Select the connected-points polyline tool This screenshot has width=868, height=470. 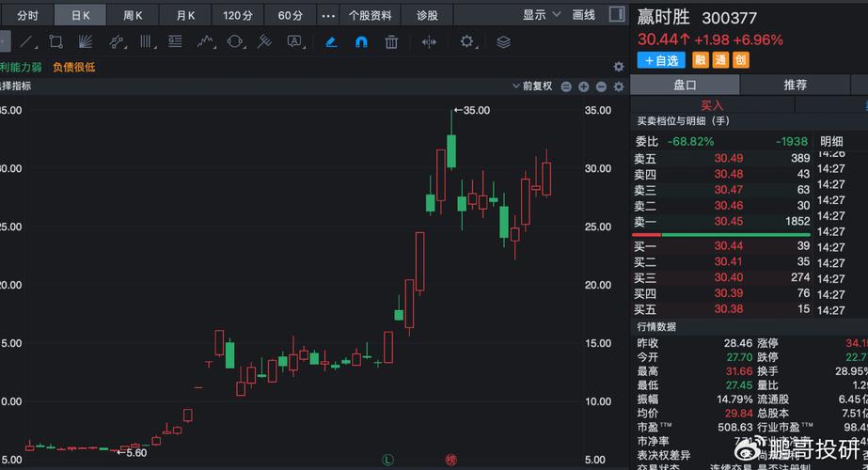(x=117, y=42)
